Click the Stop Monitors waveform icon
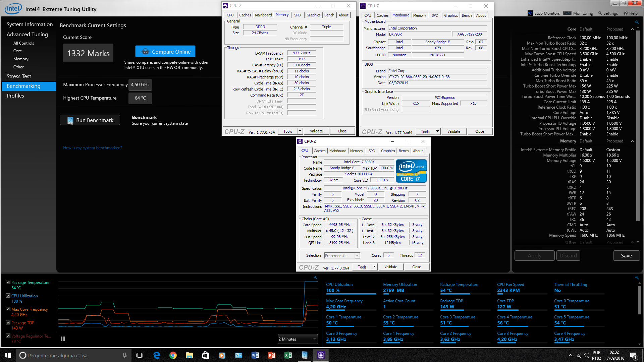Screen dimensions: 644x362 coord(530,13)
